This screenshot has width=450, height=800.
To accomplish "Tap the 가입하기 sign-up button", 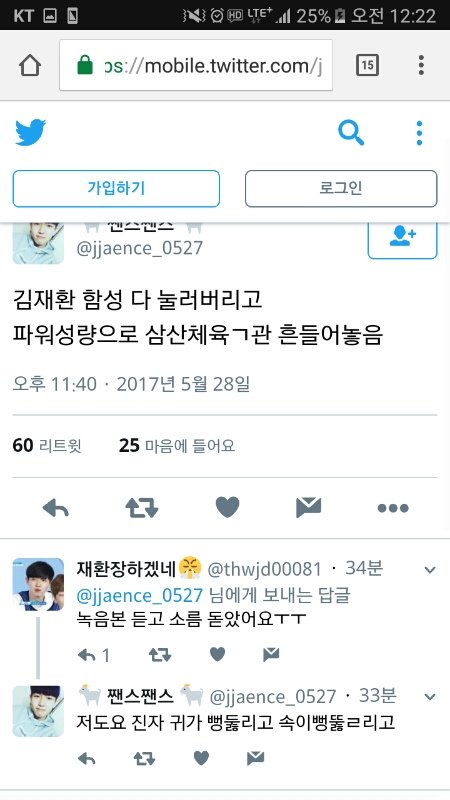I will click(x=116, y=189).
